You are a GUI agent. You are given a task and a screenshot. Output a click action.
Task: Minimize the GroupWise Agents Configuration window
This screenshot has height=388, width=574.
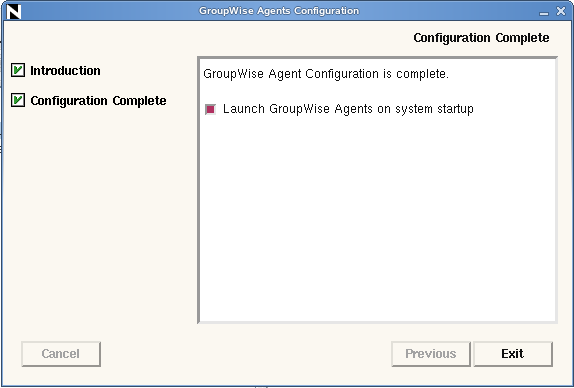544,12
